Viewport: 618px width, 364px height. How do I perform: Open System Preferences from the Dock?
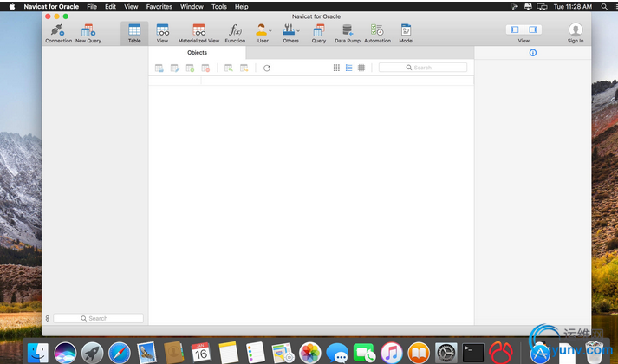[x=446, y=352]
